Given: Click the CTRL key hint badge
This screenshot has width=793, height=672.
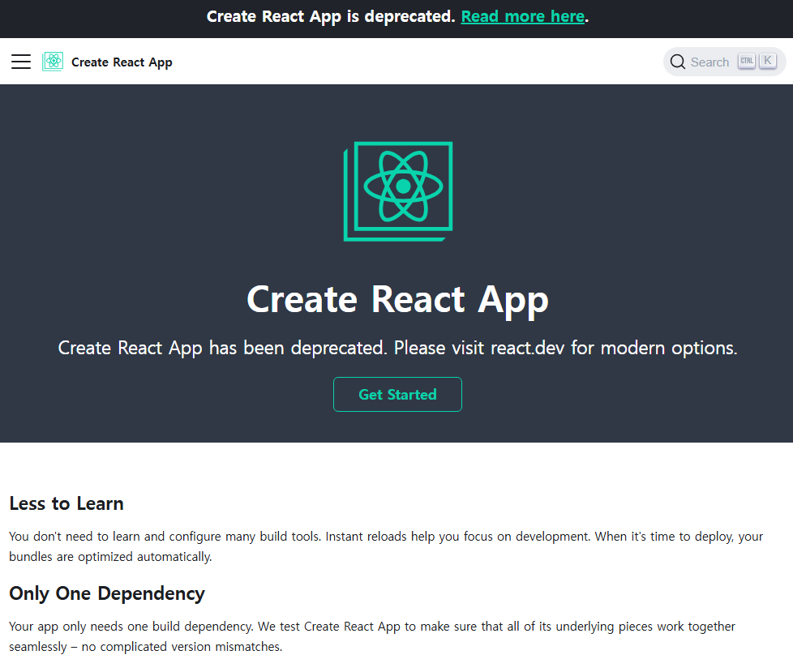Looking at the screenshot, I should pyautogui.click(x=747, y=61).
